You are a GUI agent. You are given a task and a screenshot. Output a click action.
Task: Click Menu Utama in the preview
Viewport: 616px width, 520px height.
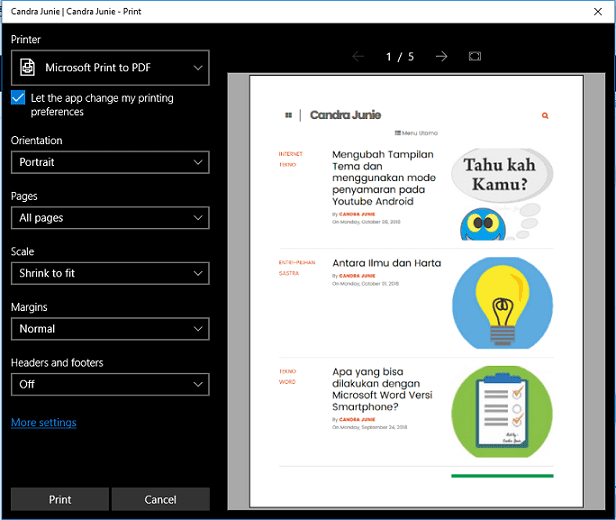(416, 133)
